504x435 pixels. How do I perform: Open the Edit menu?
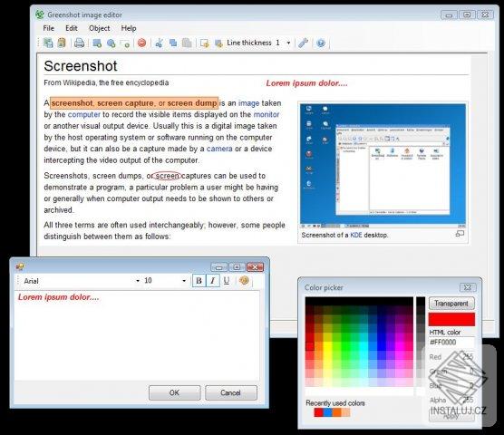(72, 28)
